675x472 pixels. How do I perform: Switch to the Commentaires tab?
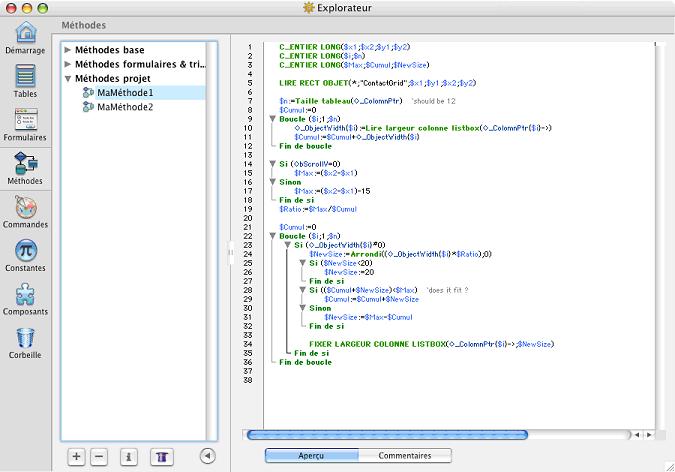pyautogui.click(x=404, y=456)
